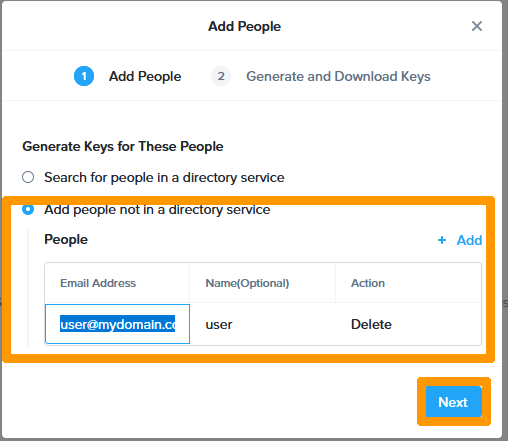The image size is (508, 441).
Task: Click the name cell containing user
Action: point(219,324)
